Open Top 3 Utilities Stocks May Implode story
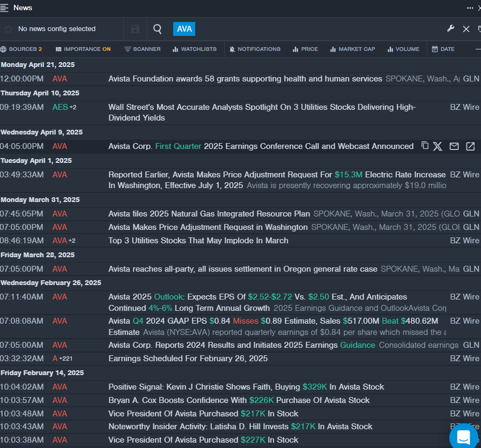 (x=198, y=241)
